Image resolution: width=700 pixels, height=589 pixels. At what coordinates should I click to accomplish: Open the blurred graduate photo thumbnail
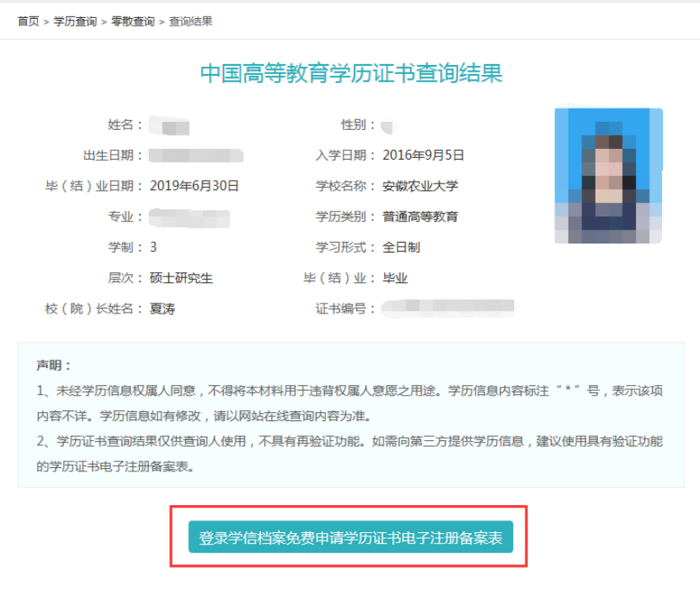click(x=609, y=175)
